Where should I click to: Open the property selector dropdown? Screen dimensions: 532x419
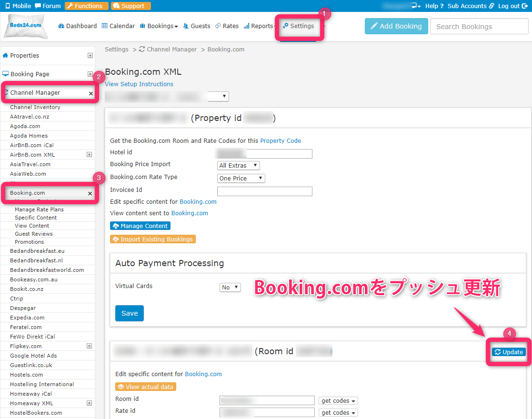click(x=167, y=96)
